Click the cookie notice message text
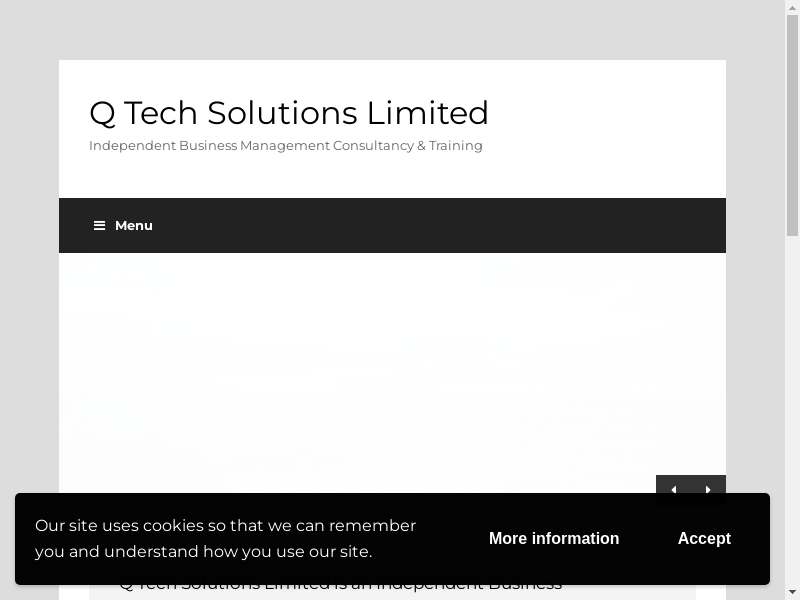Viewport: 800px width, 600px height. click(225, 538)
